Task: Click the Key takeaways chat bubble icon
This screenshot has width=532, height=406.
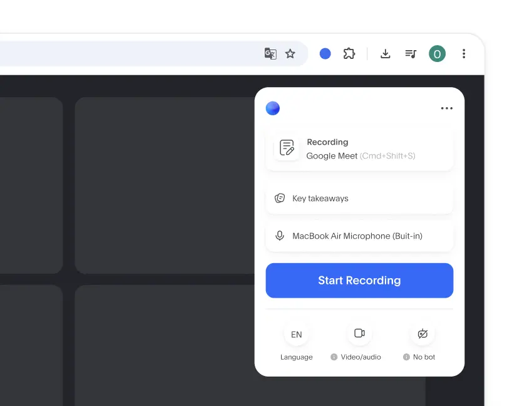Action: [280, 198]
